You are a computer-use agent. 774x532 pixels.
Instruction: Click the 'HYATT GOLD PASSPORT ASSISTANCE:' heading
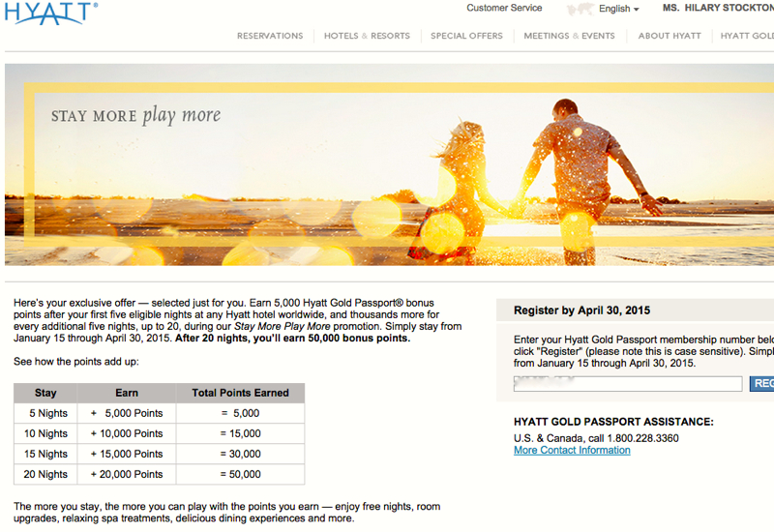pyautogui.click(x=613, y=422)
